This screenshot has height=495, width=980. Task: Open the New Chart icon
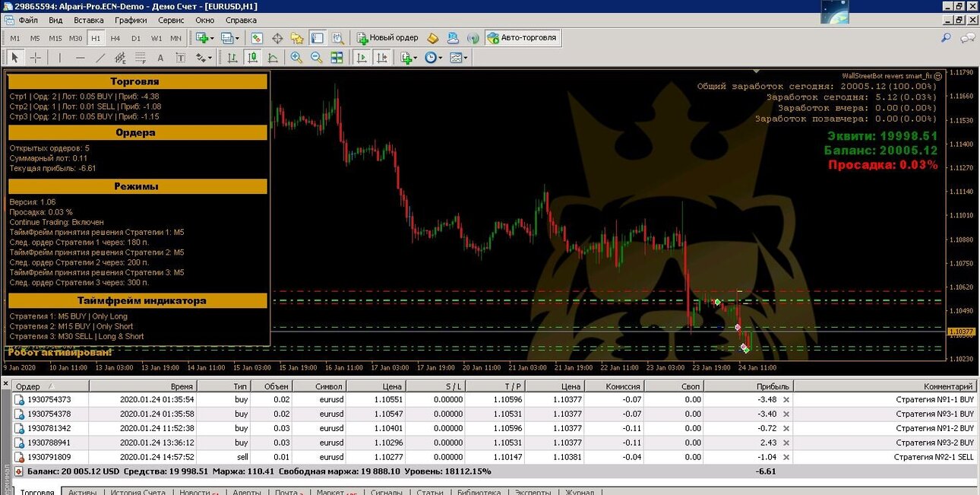pos(203,37)
